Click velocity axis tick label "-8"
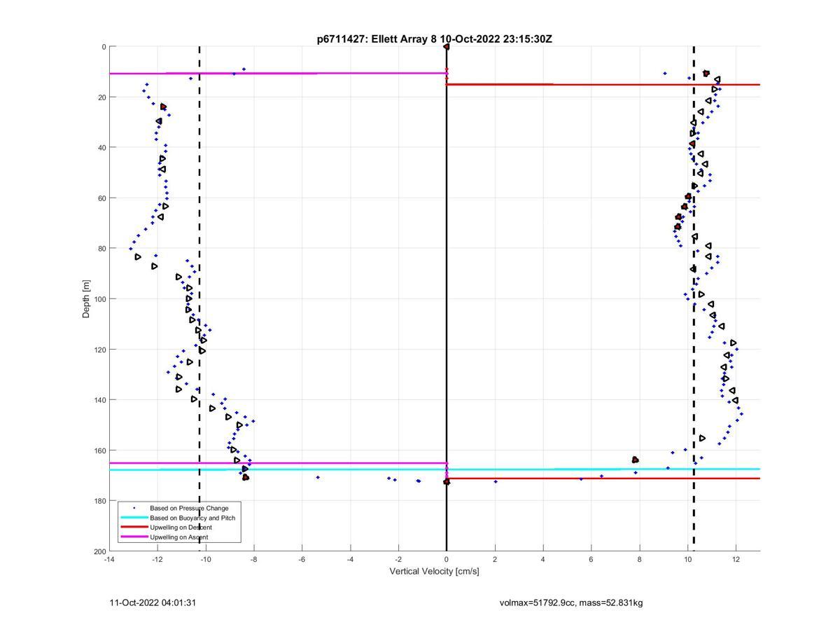Screen dimensions: 840x620 [x=253, y=559]
